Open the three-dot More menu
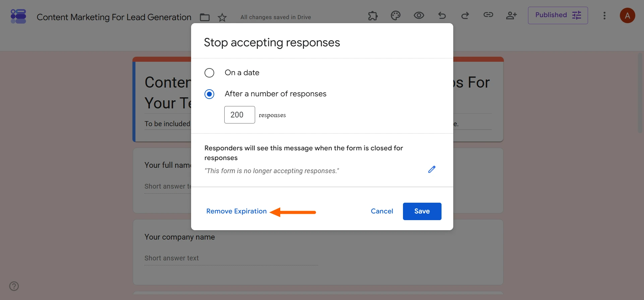The image size is (644, 300). point(604,16)
